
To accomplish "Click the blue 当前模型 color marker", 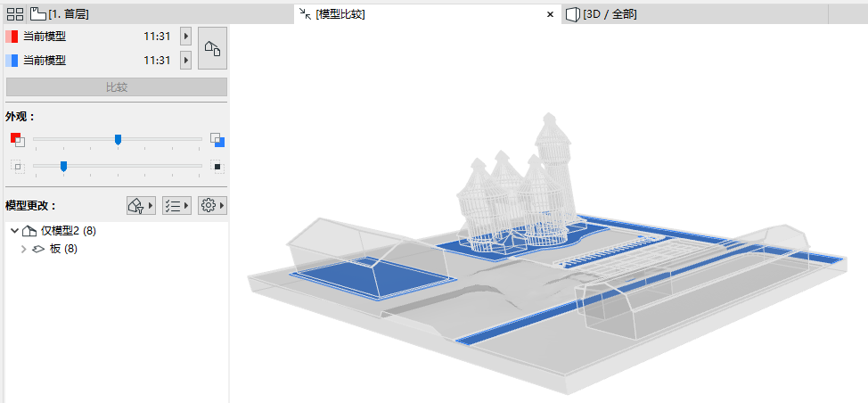I will (12, 61).
